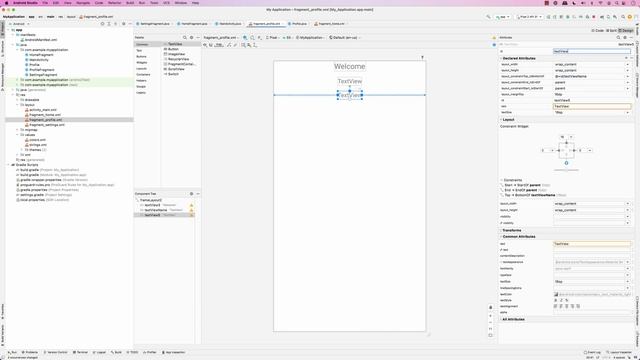Select Buttons palette category
640x360 pixels.
point(141,56)
